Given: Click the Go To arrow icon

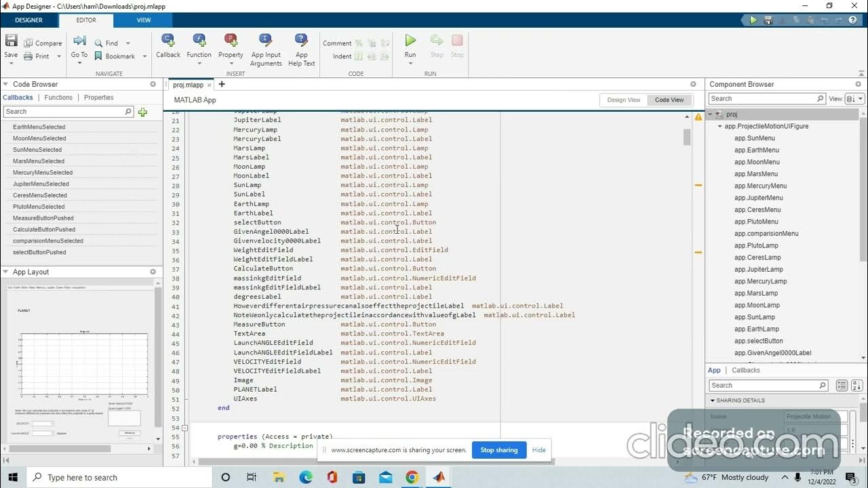Looking at the screenshot, I should click(x=79, y=41).
